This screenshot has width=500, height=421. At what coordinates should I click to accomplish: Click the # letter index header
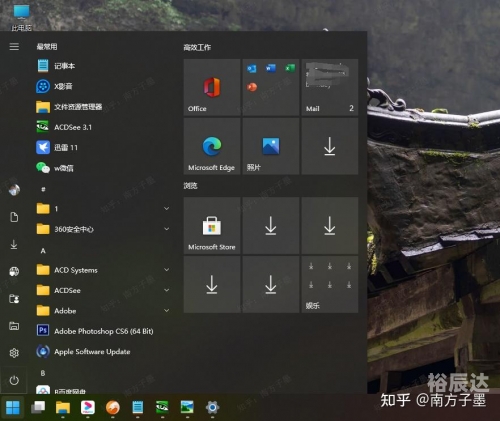pyautogui.click(x=43, y=189)
